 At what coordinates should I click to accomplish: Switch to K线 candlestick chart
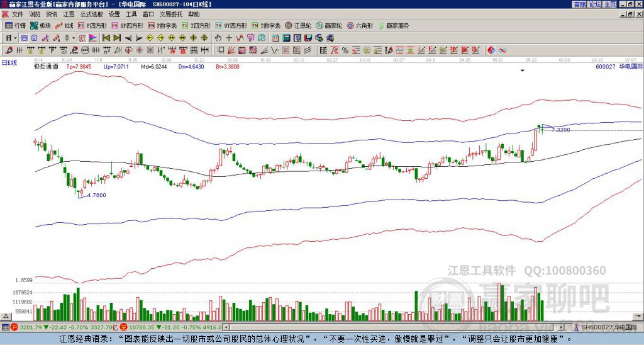click(64, 25)
